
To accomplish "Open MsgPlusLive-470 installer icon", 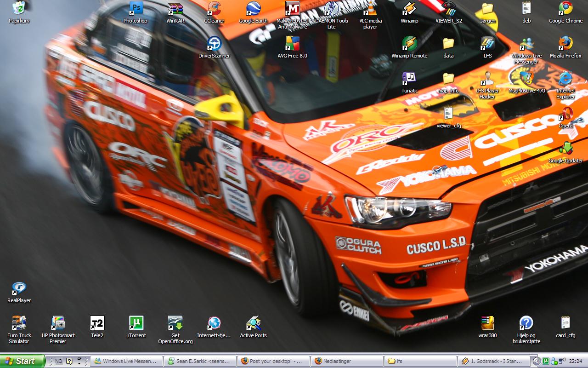I will tap(527, 82).
